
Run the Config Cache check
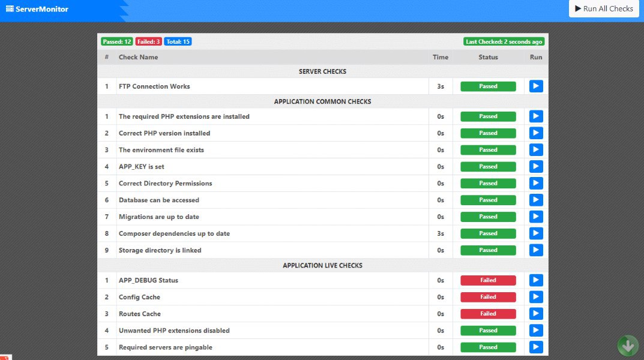[x=536, y=297]
